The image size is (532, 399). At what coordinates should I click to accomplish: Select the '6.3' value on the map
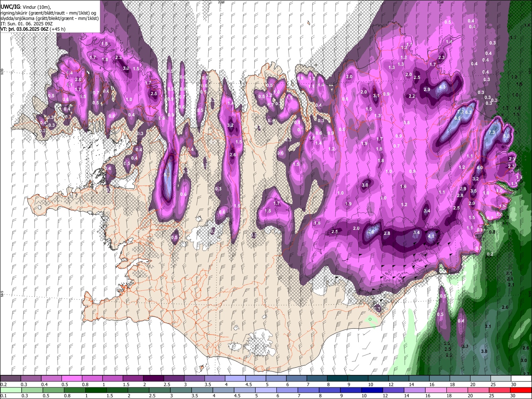click(468, 112)
